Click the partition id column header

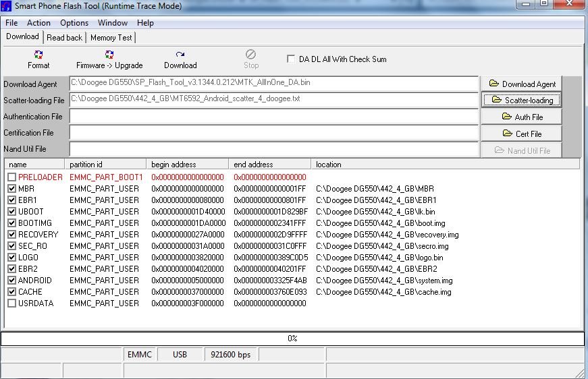click(105, 164)
